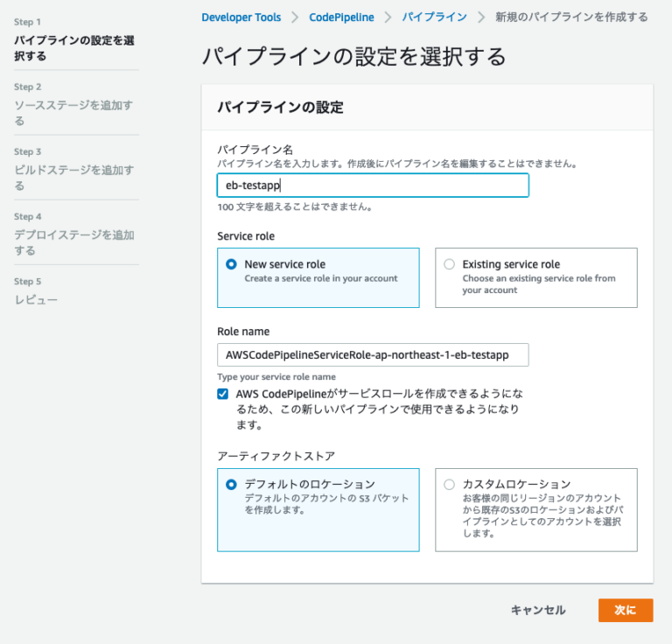Click the パイプラインの設定を選択する page heading
Image resolution: width=672 pixels, height=644 pixels.
click(x=353, y=57)
